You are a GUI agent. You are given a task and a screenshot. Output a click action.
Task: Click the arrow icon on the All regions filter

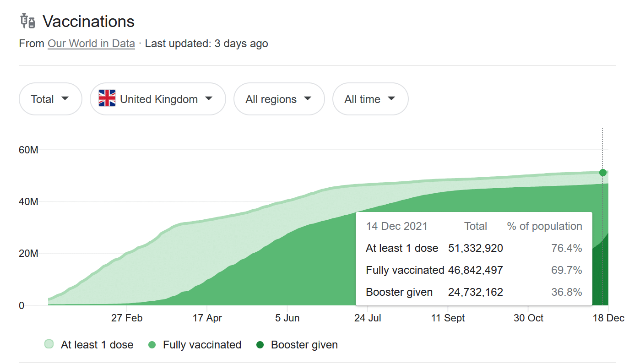[308, 99]
